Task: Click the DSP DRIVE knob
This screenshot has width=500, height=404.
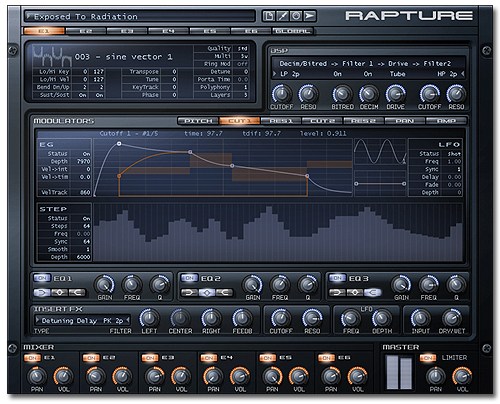Action: [396, 94]
